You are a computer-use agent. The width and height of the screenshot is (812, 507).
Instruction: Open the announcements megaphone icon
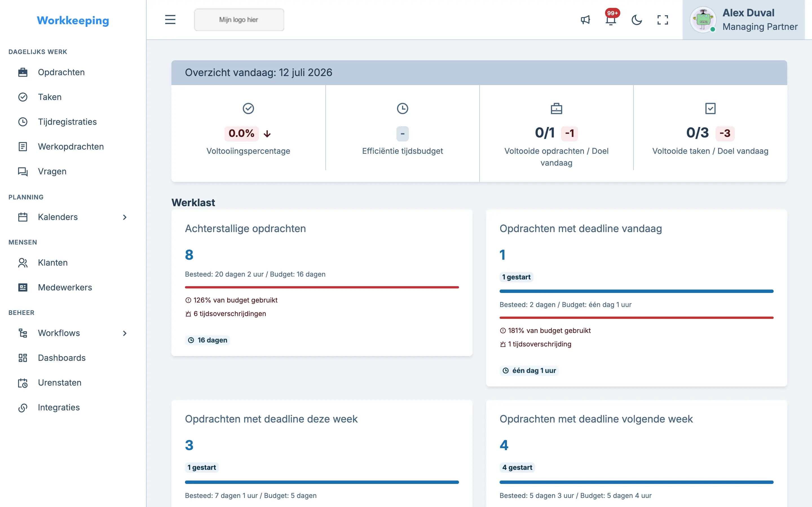pos(585,20)
